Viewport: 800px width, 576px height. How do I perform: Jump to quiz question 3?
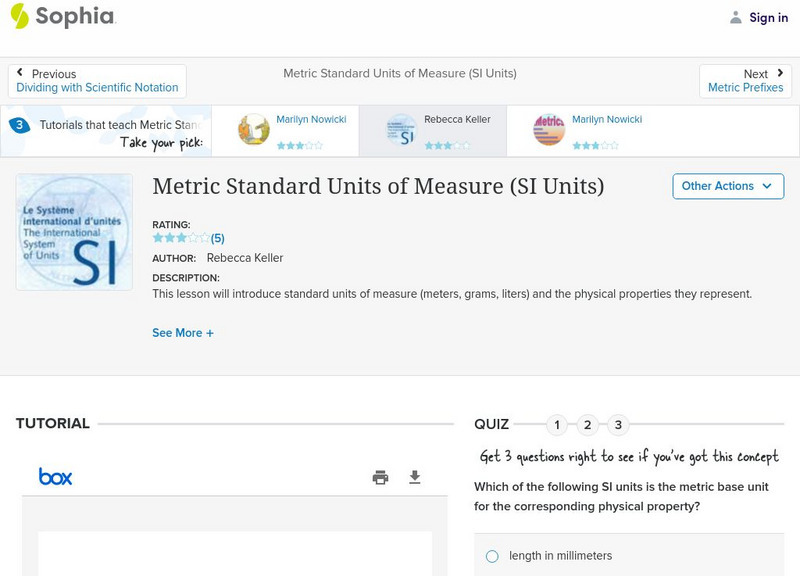pos(618,425)
